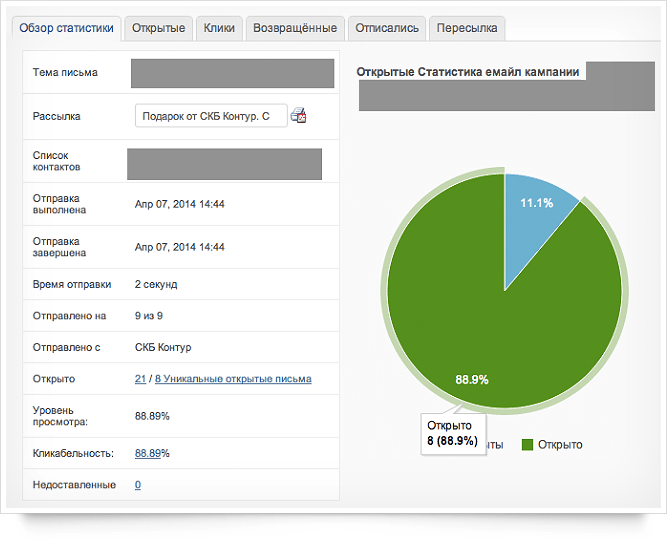Click the 21 opened emails link
667x540 pixels.
coord(140,379)
